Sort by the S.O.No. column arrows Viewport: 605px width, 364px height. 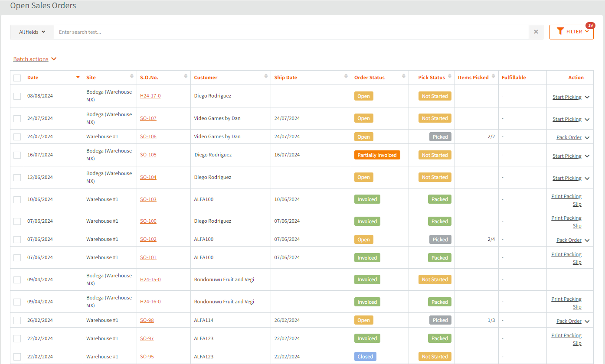tap(186, 77)
